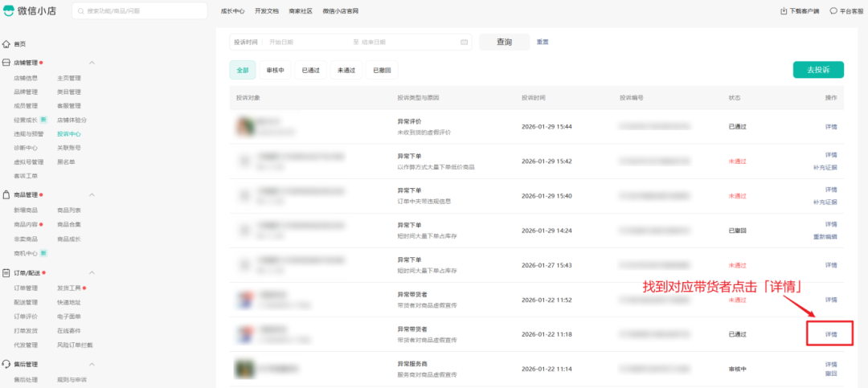Collapse the 商品管理 section chevron
Viewport: 868px width, 388px height.
[x=92, y=194]
